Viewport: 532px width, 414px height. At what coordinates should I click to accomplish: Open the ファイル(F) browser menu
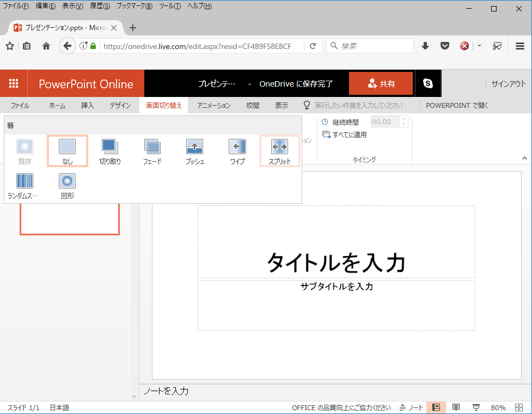(x=16, y=6)
